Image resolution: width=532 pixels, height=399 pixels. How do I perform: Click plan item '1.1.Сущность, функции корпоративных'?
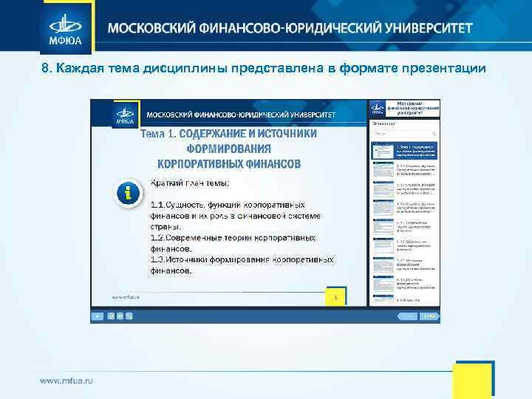228,205
